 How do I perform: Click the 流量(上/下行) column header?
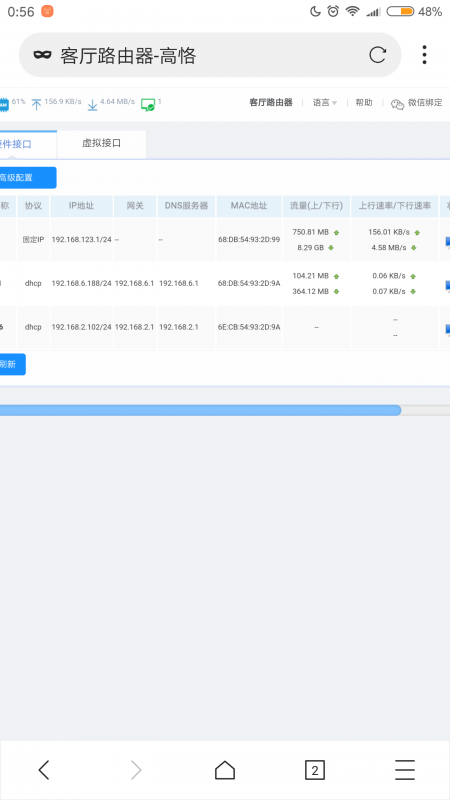click(x=316, y=206)
